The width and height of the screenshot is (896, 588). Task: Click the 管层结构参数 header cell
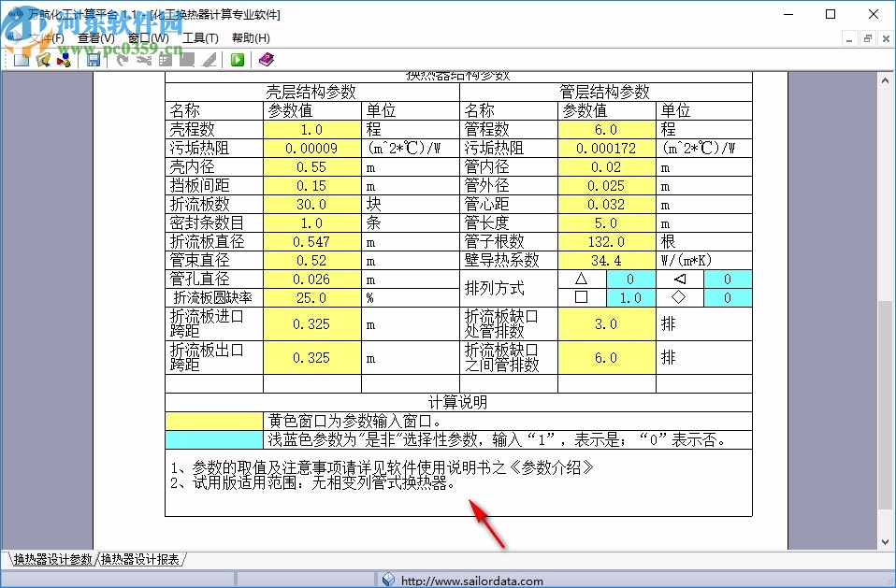606,92
